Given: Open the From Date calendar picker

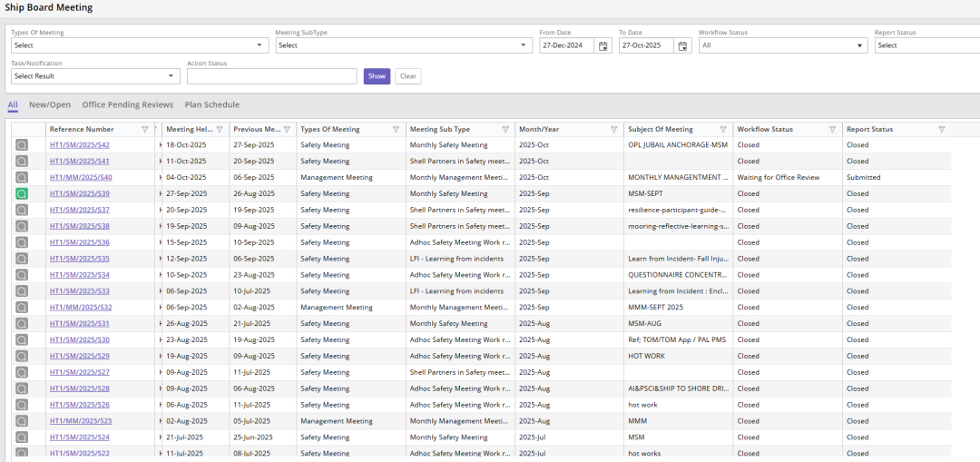Looking at the screenshot, I should (x=603, y=45).
